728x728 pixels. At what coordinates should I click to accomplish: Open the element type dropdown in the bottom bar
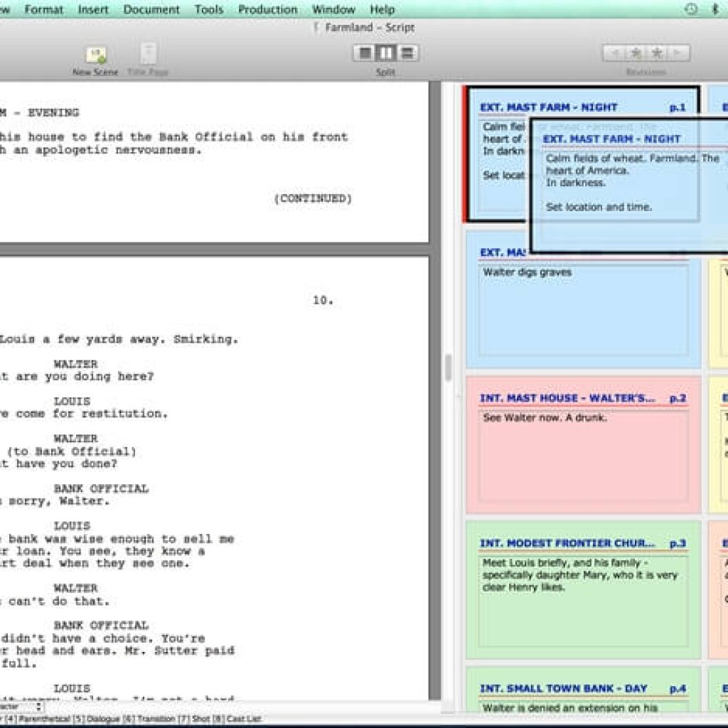[22, 707]
